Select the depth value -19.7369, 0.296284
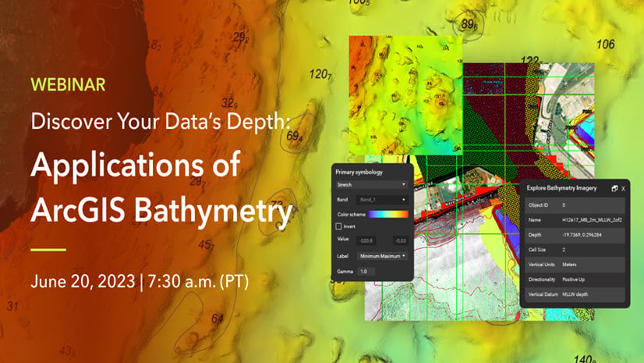The height and width of the screenshot is (363, 644). click(582, 235)
